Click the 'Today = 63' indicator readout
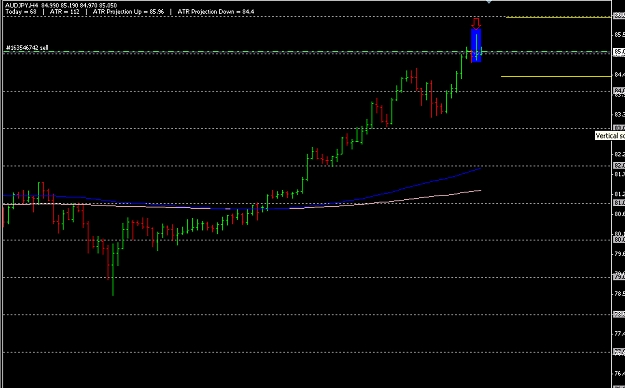 21,12
